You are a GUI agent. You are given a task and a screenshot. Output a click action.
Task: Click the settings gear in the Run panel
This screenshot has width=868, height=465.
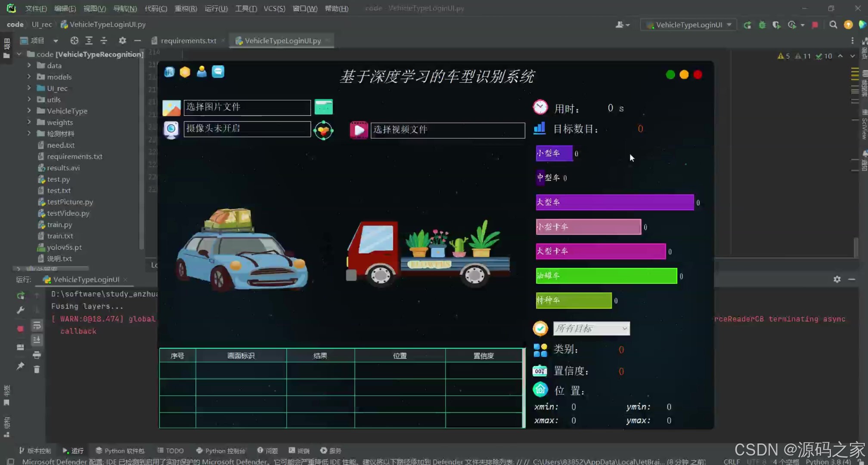point(837,279)
